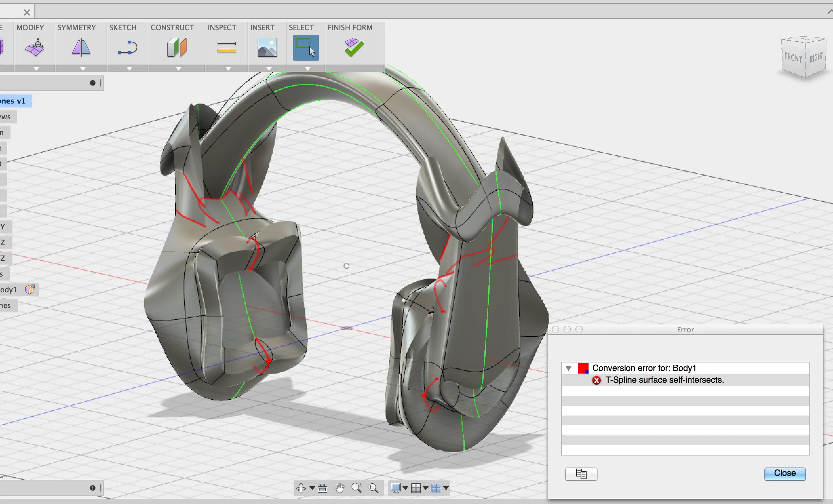Click the copy details button in Error dialog
Image resolution: width=833 pixels, height=504 pixels.
point(581,474)
